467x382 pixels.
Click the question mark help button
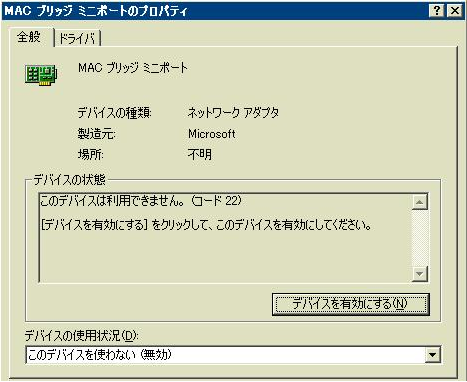tap(437, 11)
